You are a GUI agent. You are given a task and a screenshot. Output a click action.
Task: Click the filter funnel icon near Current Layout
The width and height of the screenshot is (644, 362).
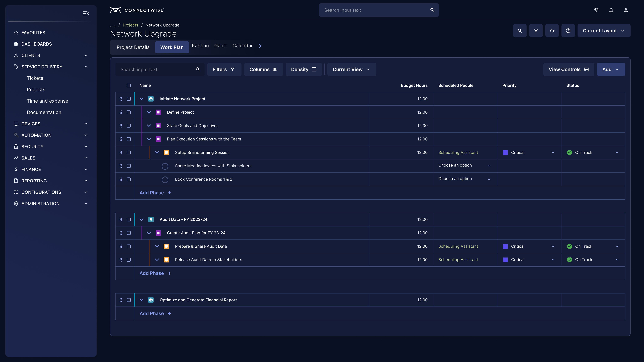536,31
